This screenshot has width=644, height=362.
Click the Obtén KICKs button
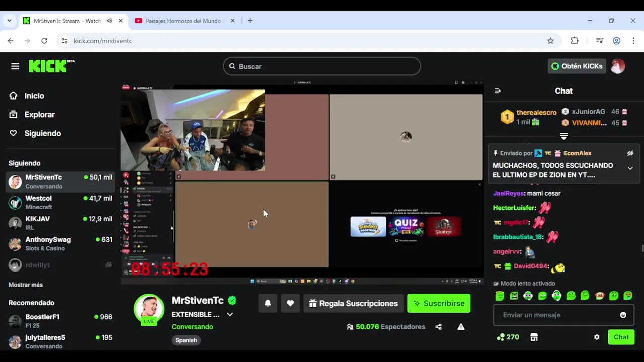click(577, 66)
